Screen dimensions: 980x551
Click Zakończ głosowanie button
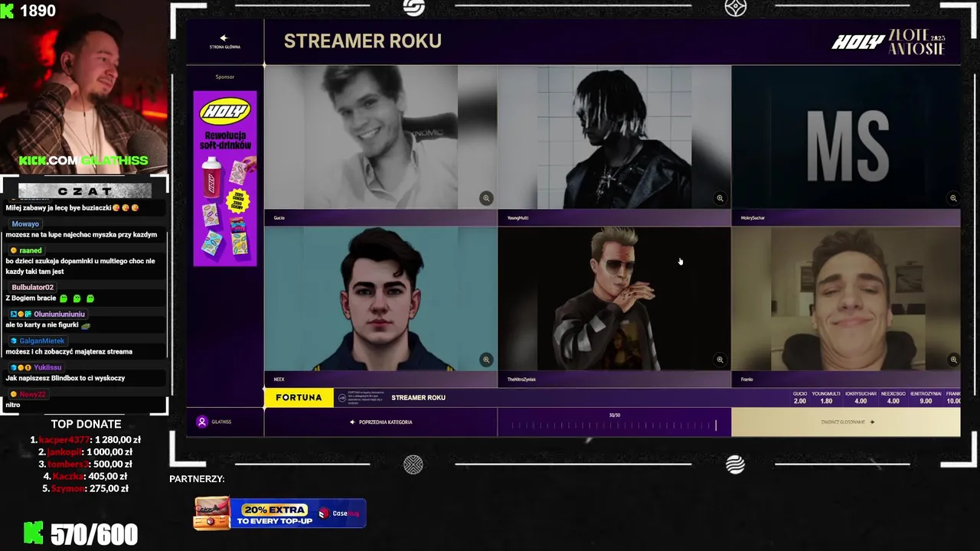846,422
